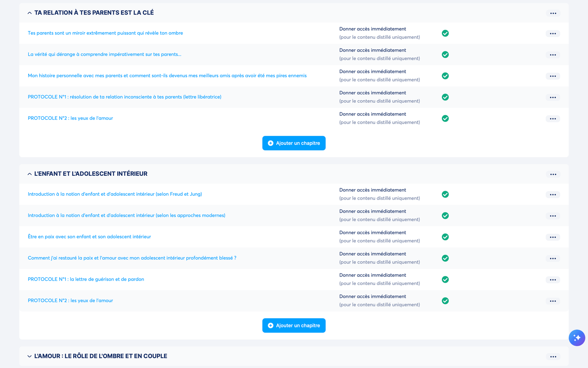
Task: Open three-dot menu for 'Tes parents sont un miroir' chapter
Action: 553,34
